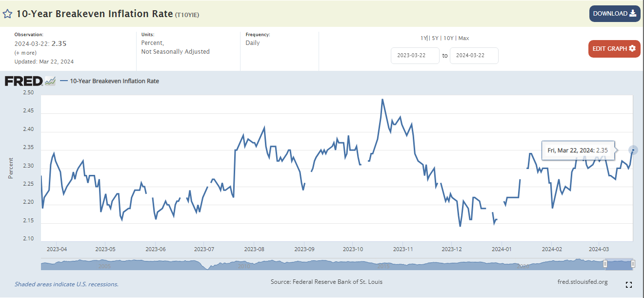
Task: Click the FRED logo above the chart
Action: pos(23,81)
